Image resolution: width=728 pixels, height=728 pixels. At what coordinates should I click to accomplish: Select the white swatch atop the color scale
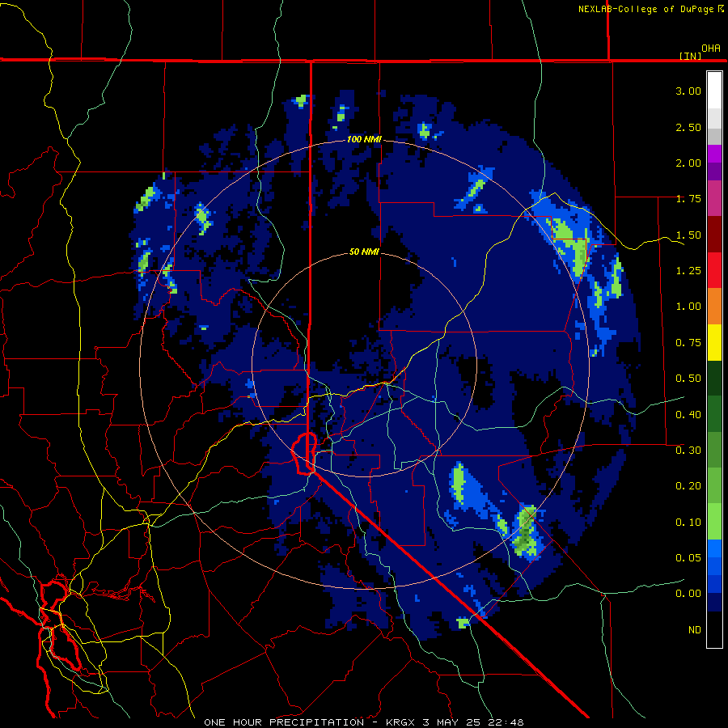click(x=714, y=90)
